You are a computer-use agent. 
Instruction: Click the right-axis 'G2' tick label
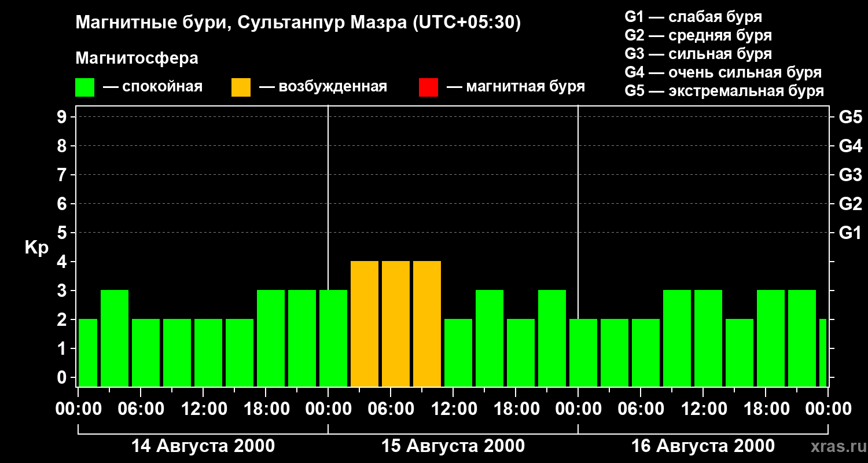click(850, 204)
